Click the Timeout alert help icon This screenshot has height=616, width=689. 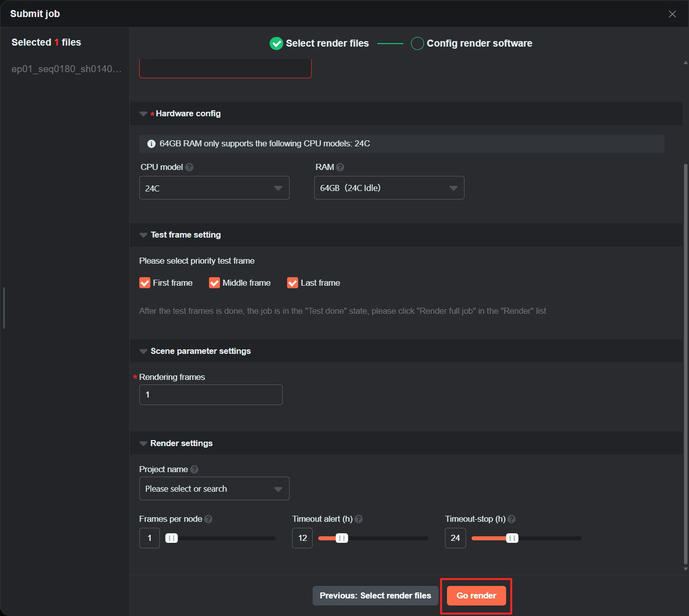[x=359, y=519]
